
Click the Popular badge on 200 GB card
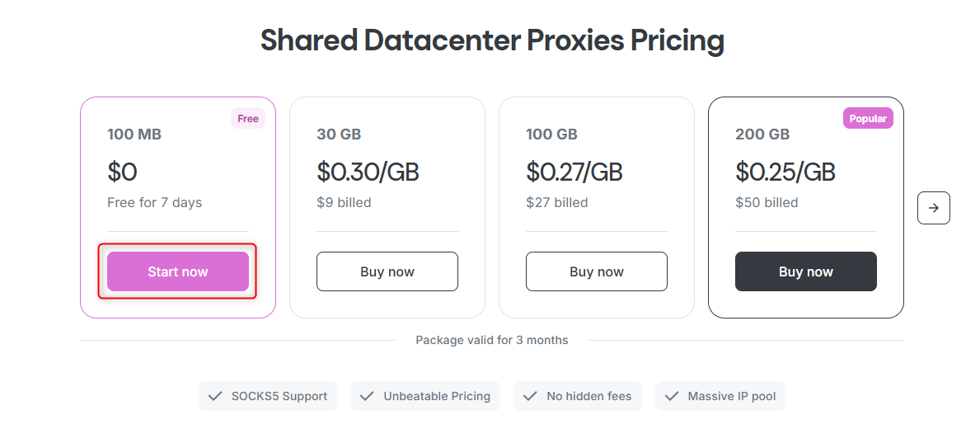[868, 119]
